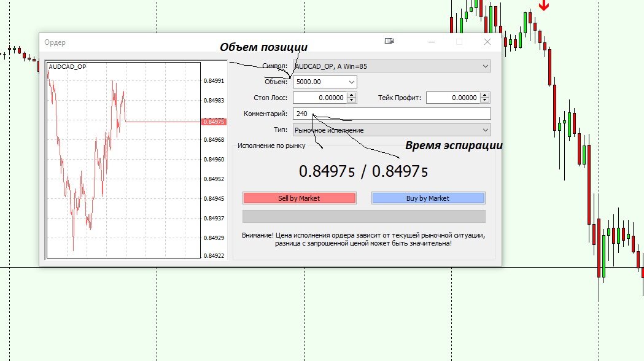Click the Внимание warning text

(363, 239)
